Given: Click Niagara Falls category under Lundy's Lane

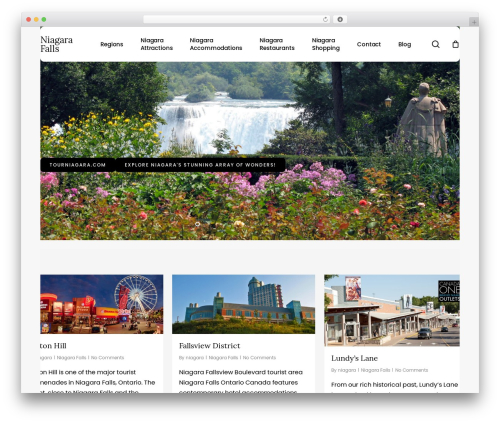Looking at the screenshot, I should tap(375, 370).
